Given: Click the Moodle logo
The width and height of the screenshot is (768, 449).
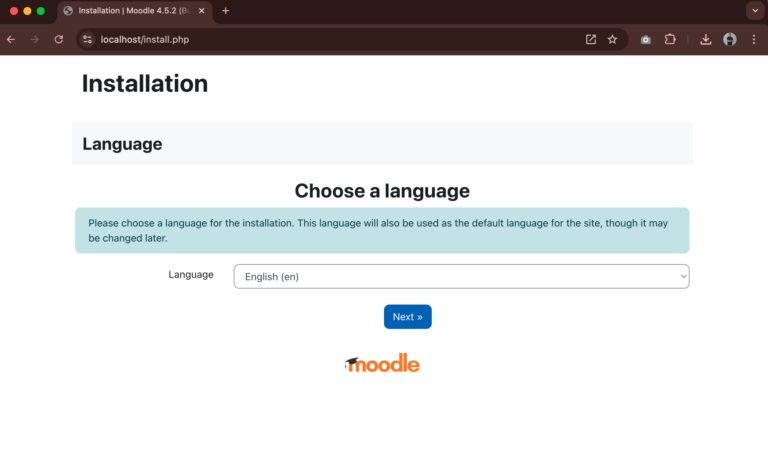Looking at the screenshot, I should coord(382,363).
